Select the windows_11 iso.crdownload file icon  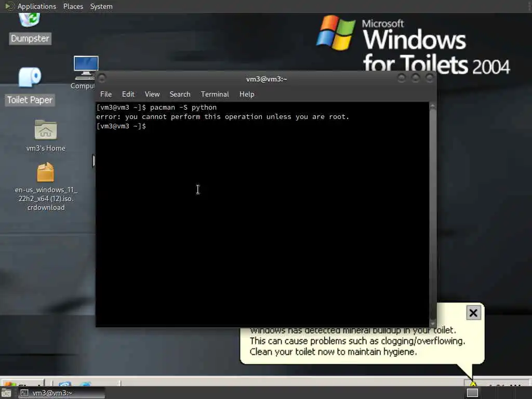click(46, 172)
